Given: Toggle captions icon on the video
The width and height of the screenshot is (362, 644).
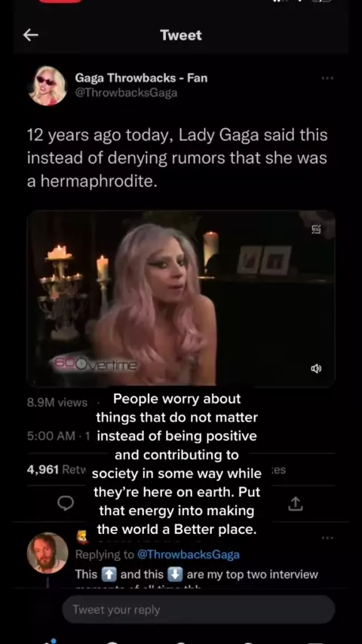Looking at the screenshot, I should [x=316, y=229].
